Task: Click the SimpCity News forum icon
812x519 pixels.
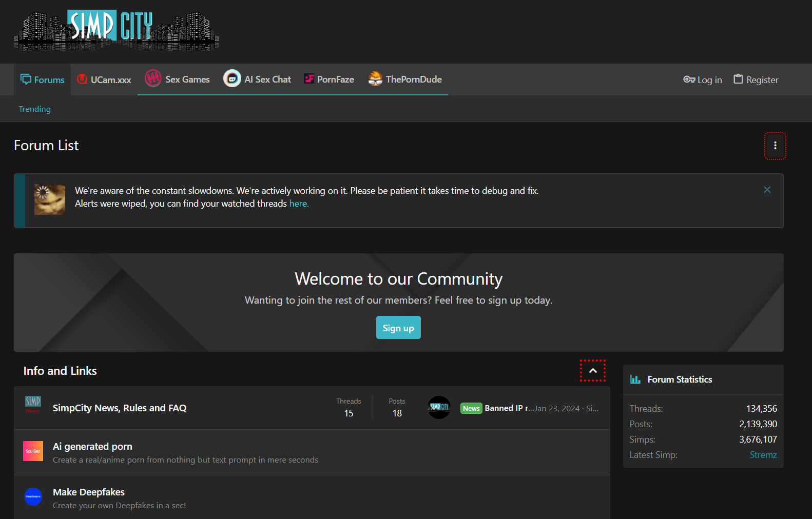Action: point(33,404)
